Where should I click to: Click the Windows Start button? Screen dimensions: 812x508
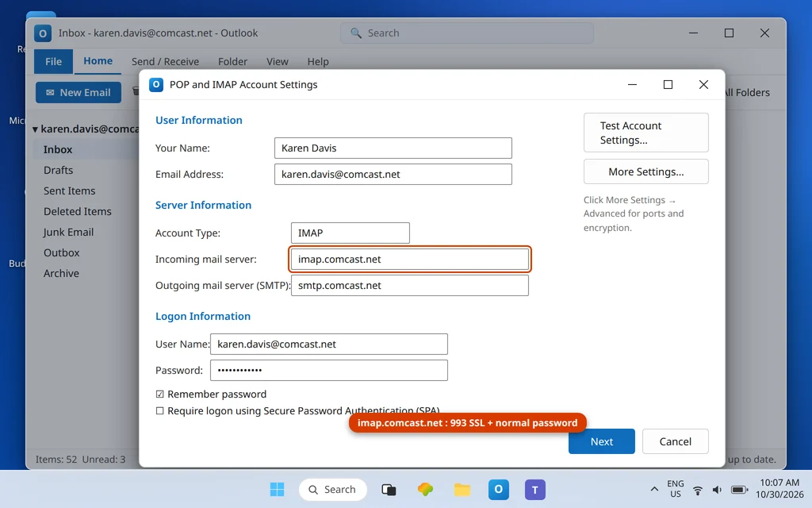(x=277, y=489)
